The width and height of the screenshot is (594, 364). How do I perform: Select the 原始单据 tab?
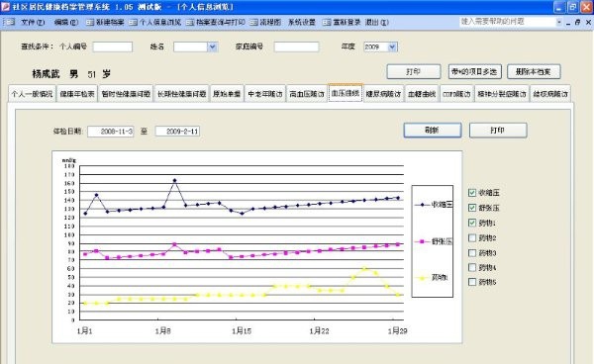point(227,94)
